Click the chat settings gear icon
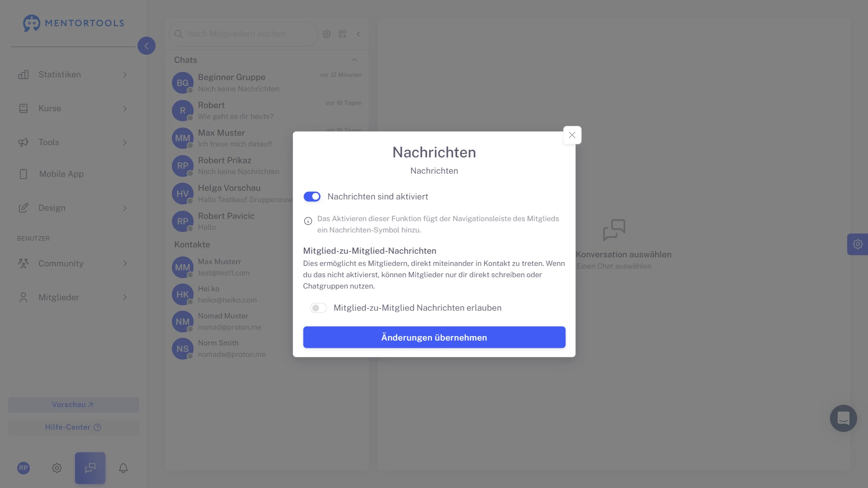The width and height of the screenshot is (868, 488). click(327, 34)
